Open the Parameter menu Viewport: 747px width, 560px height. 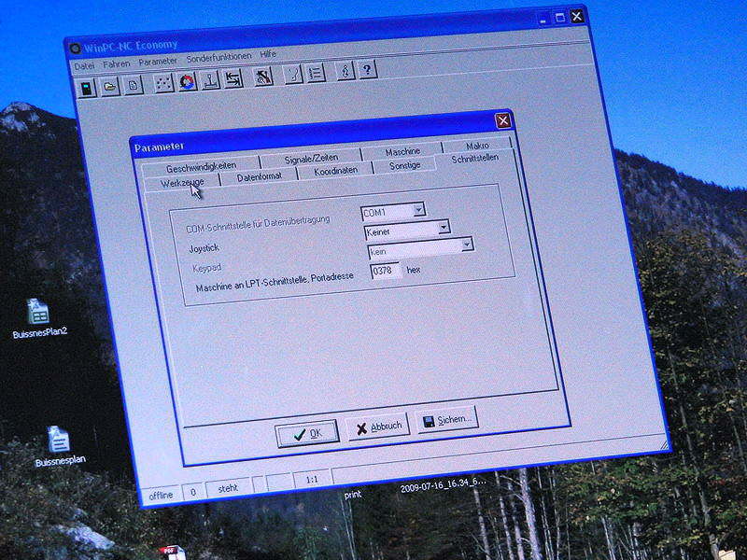pos(158,62)
